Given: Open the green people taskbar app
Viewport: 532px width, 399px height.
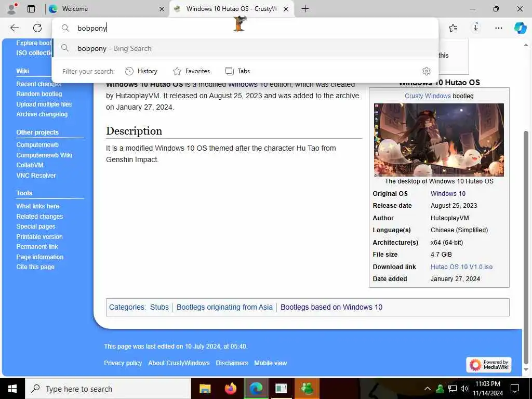Looking at the screenshot, I should 307,389.
